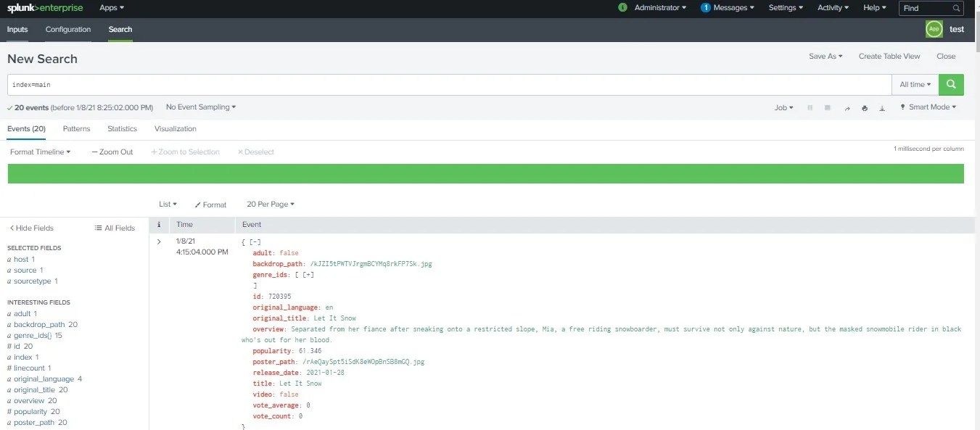This screenshot has height=430, width=980.
Task: Click the id value 720395
Action: [279, 297]
